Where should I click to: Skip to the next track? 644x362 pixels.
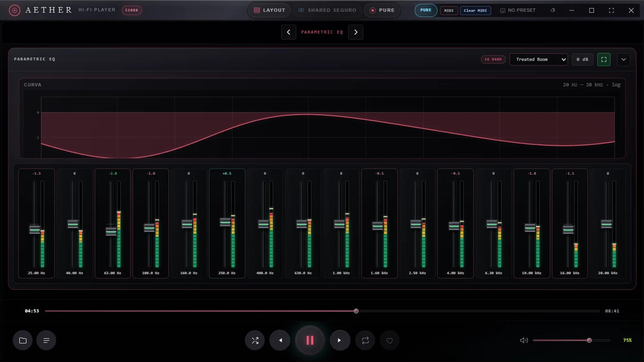click(340, 340)
